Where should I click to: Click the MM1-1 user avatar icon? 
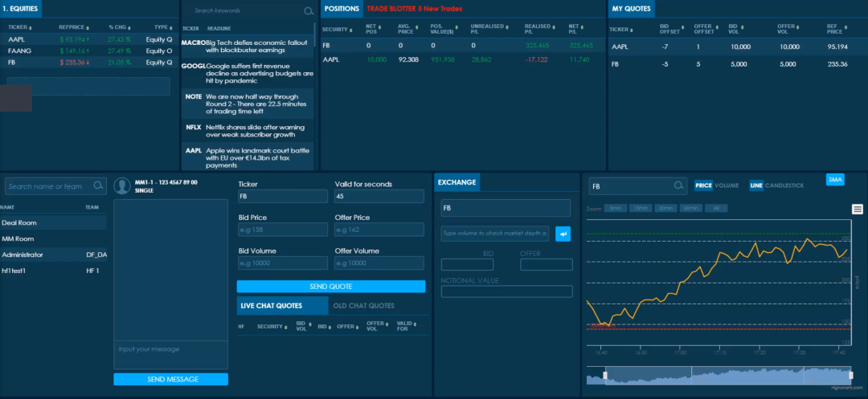122,185
